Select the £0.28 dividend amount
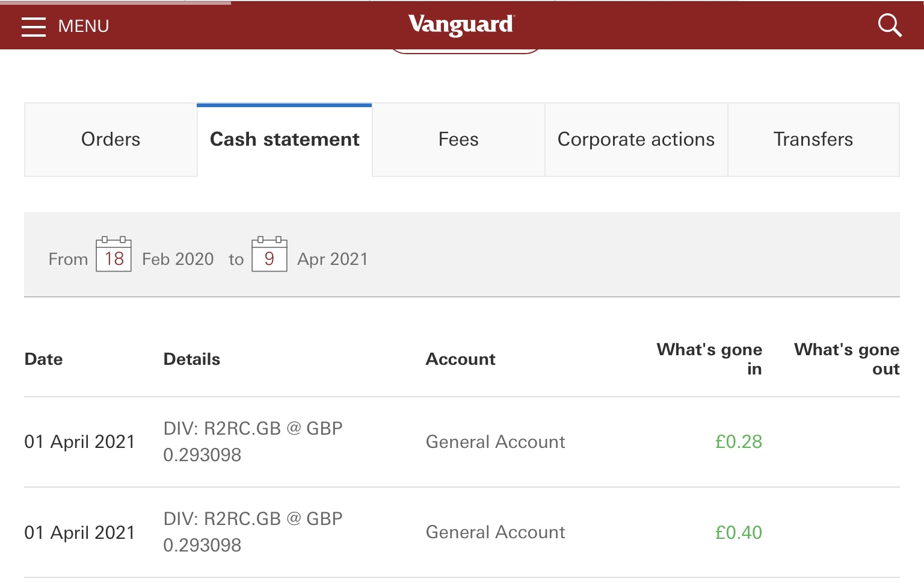Screen dimensions: 924x584 (x=738, y=442)
